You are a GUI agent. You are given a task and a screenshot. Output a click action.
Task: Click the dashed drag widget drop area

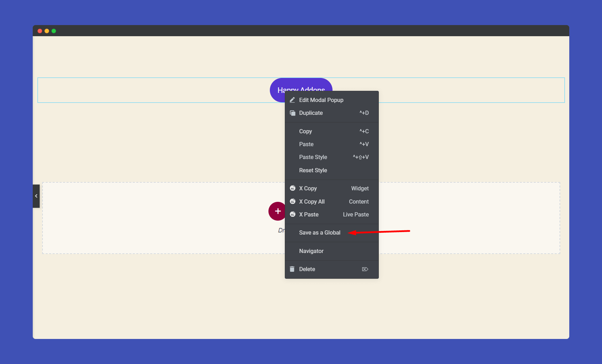[x=139, y=218]
